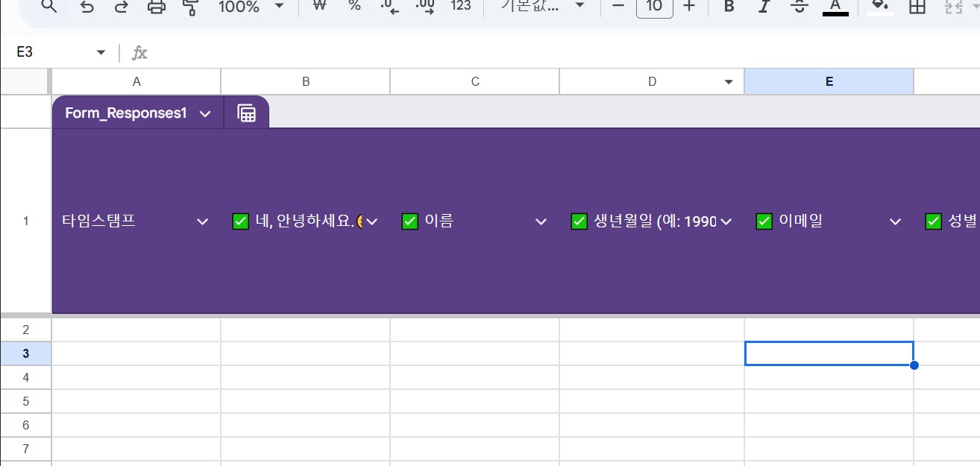Select row 4 header
Viewport: 980px width, 466px height.
[25, 377]
